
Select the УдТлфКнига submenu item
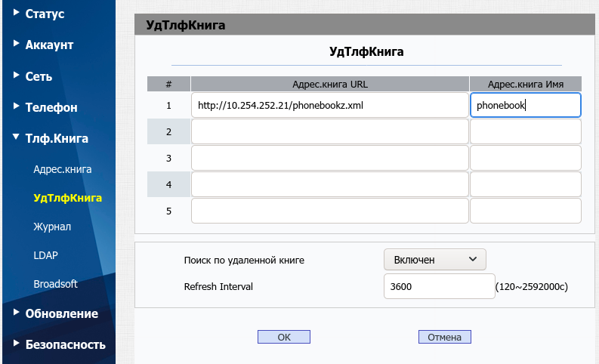(x=67, y=198)
